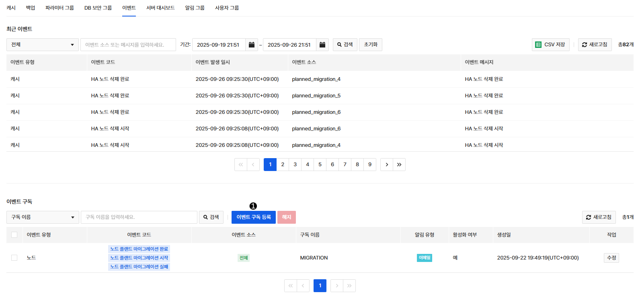
Task: Check the MIGRATION subscription row checkbox
Action: (x=14, y=258)
